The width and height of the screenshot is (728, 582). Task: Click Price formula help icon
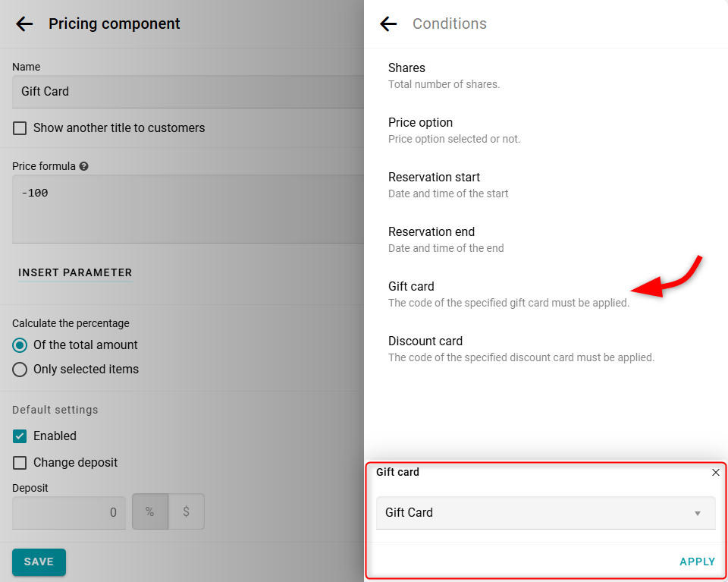click(83, 166)
